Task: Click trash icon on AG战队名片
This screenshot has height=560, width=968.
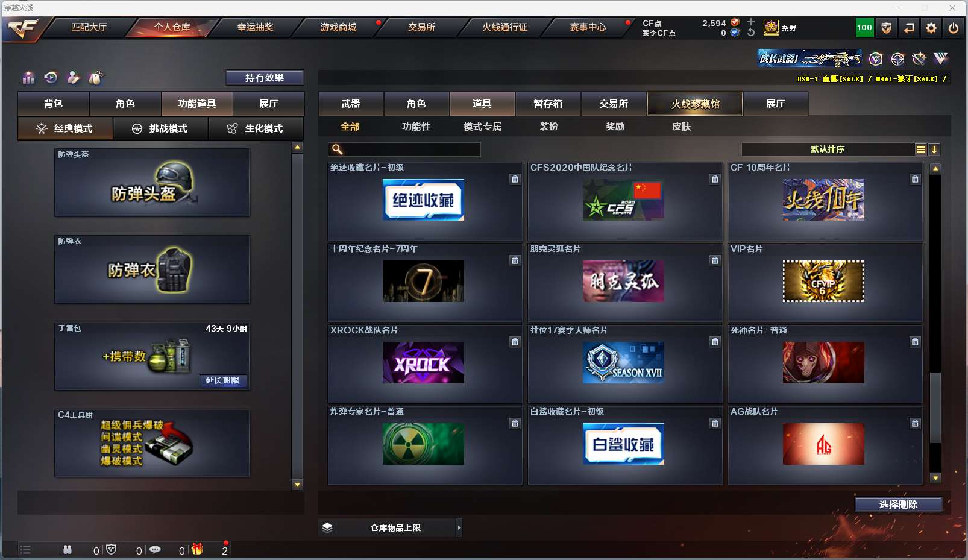Action: tap(915, 423)
